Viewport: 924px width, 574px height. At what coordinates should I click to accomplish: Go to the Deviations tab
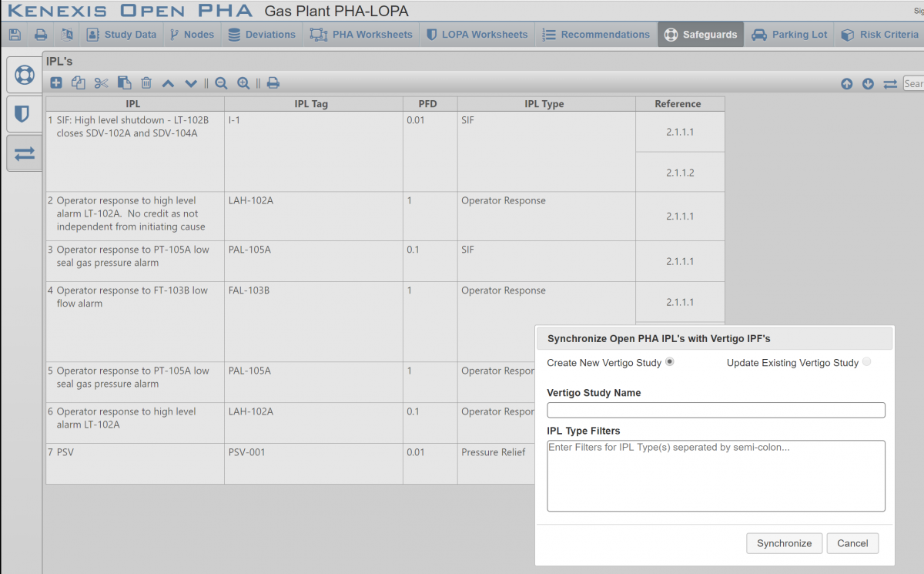click(x=261, y=35)
